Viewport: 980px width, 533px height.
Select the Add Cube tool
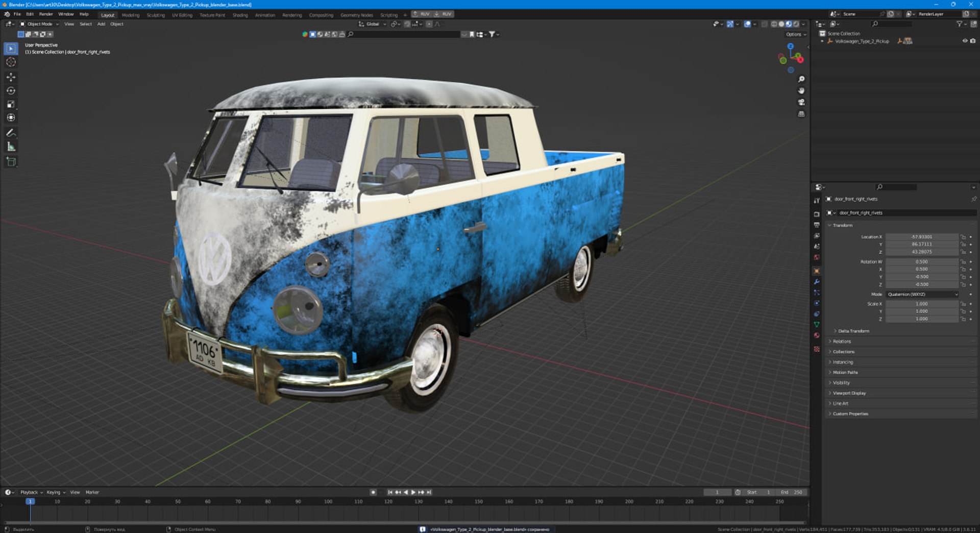pos(11,162)
